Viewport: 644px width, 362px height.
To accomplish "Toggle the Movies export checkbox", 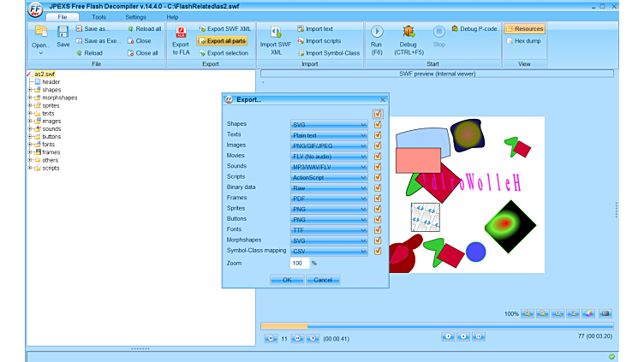I will point(378,156).
